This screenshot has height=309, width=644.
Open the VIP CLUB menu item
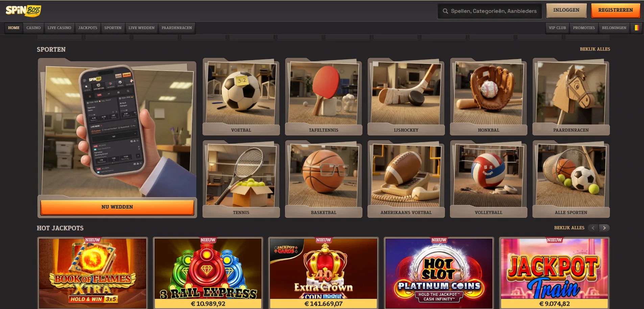pyautogui.click(x=557, y=28)
